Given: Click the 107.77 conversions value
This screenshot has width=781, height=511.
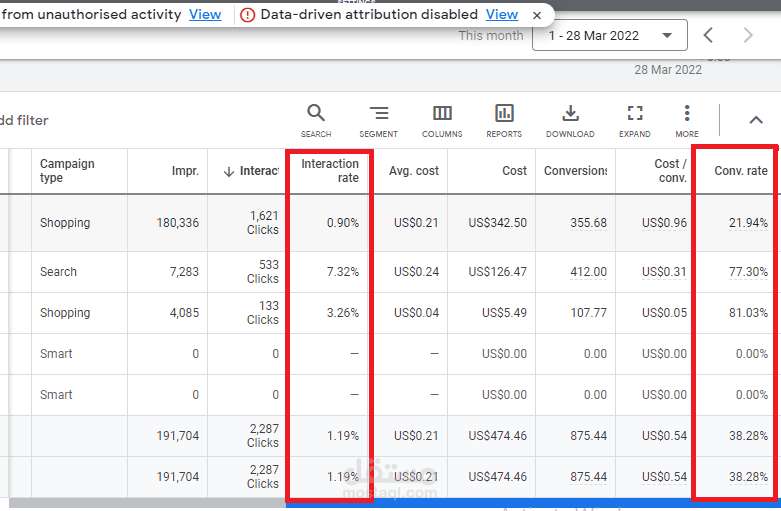Looking at the screenshot, I should (588, 313).
